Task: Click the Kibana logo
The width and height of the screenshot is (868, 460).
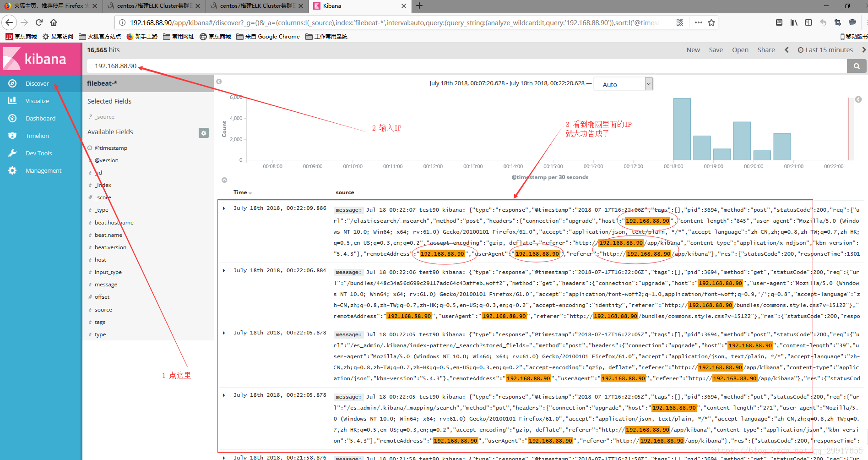Action: (x=41, y=59)
